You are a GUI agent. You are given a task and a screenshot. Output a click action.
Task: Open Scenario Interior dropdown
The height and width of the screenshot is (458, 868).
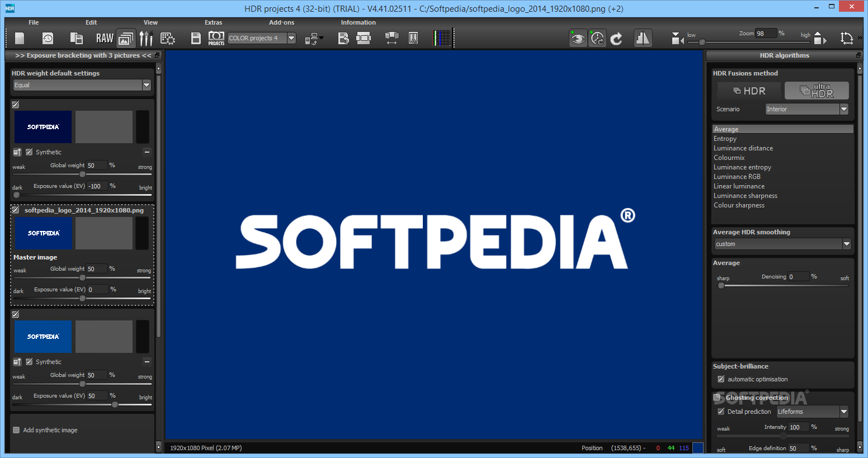tap(806, 109)
